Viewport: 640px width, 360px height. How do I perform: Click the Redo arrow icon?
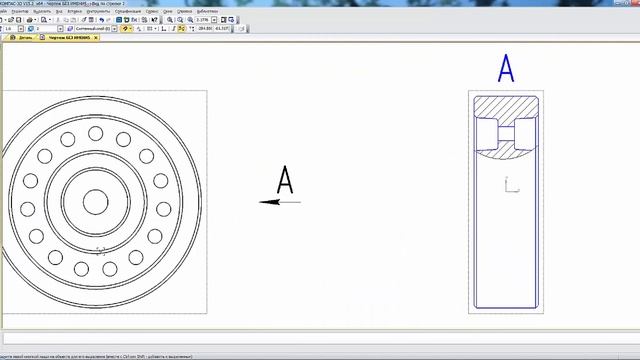coord(108,20)
